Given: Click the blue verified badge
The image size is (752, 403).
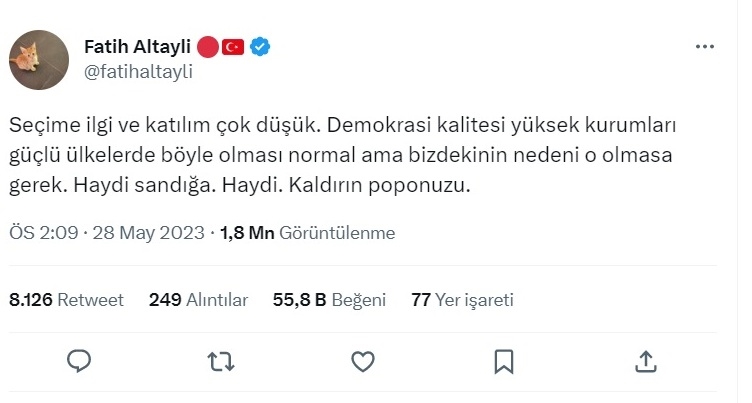Looking at the screenshot, I should tap(260, 47).
